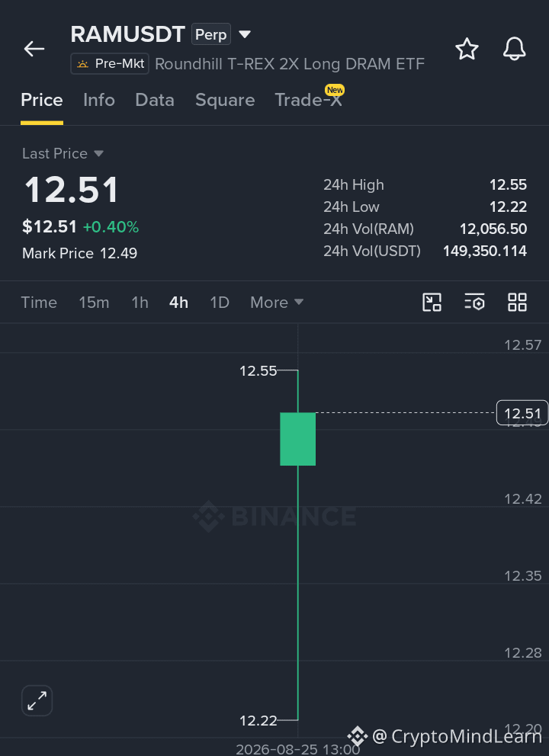Viewport: 549px width, 756px height.
Task: Tap the 24h Low value 12.22
Action: [x=508, y=207]
